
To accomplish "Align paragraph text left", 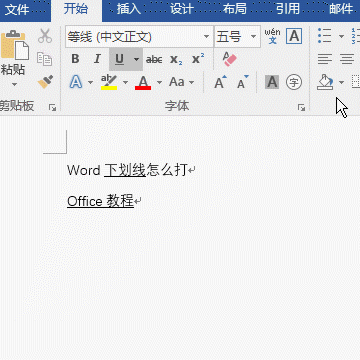I will tap(325, 59).
